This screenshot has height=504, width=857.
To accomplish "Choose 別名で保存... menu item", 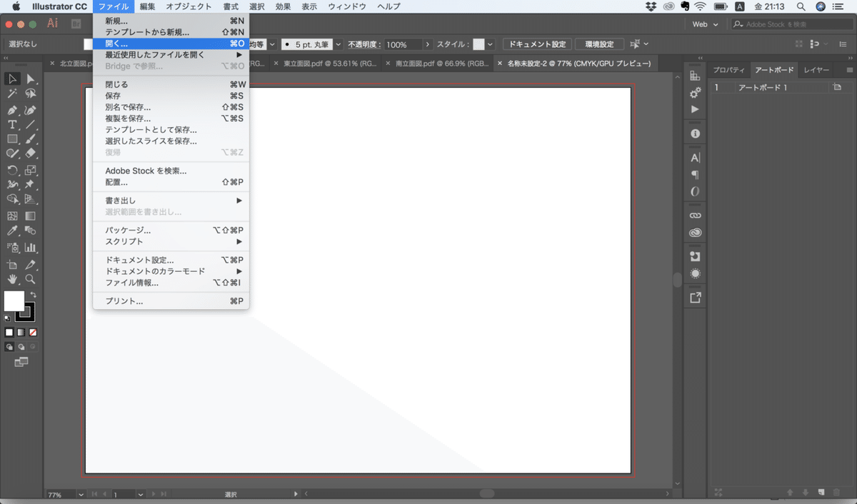I will (171, 107).
